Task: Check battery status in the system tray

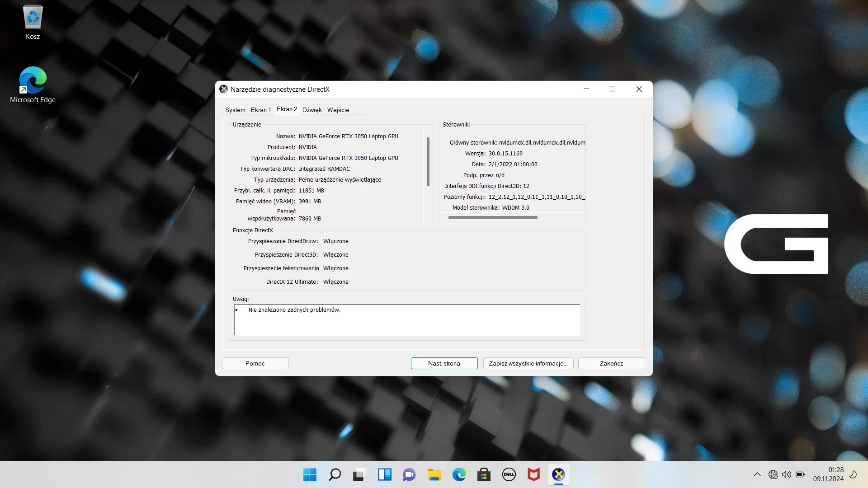Action: pyautogui.click(x=800, y=474)
